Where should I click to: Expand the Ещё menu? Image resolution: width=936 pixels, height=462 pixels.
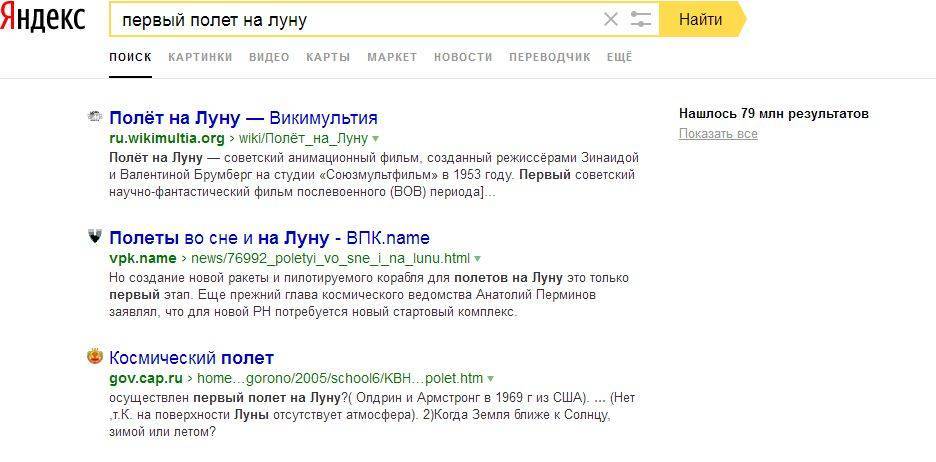619,57
